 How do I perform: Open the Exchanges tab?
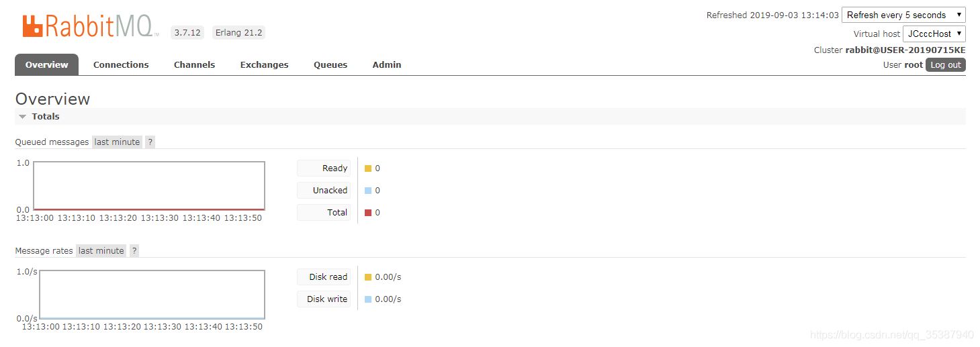[x=264, y=64]
